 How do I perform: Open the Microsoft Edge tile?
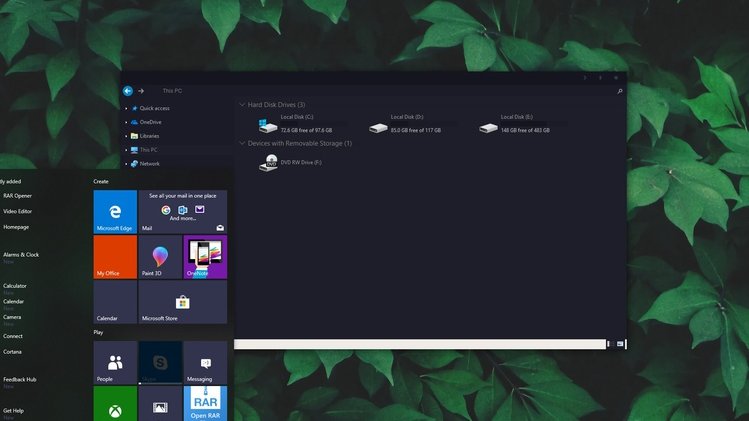tap(115, 212)
